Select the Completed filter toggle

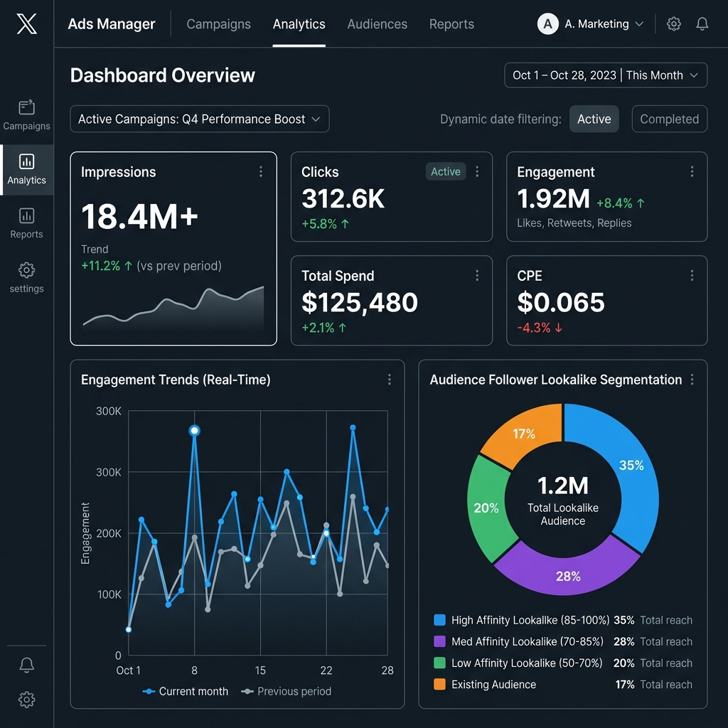(x=669, y=119)
